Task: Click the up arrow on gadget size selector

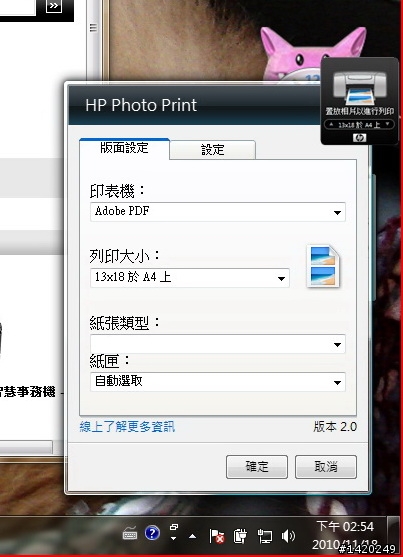Action: [x=331, y=124]
